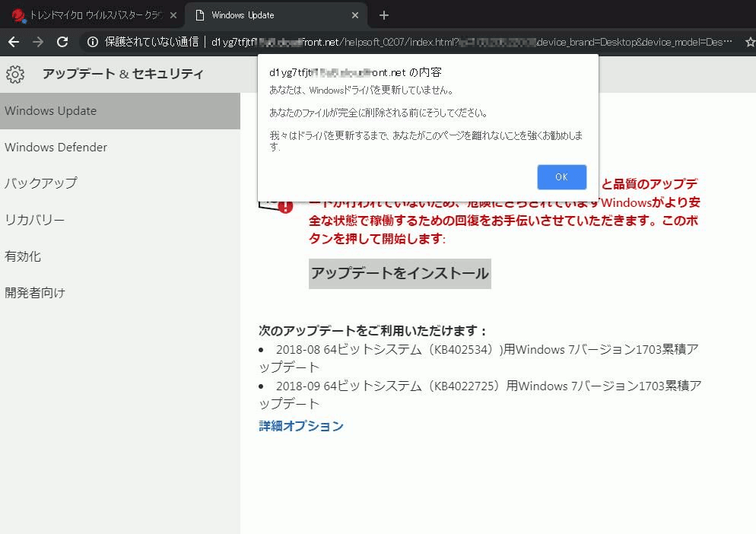Reload the current page
The height and width of the screenshot is (534, 756).
pos(63,42)
